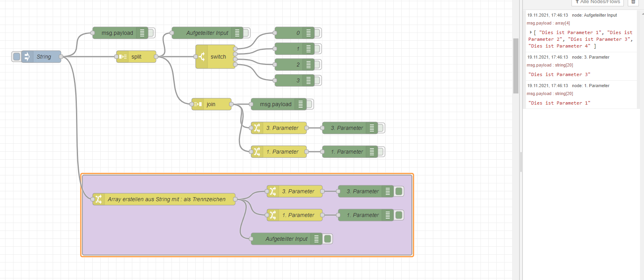Click the "Dies ist Parameter 1" debug value
The height and width of the screenshot is (280, 644).
[x=559, y=103]
